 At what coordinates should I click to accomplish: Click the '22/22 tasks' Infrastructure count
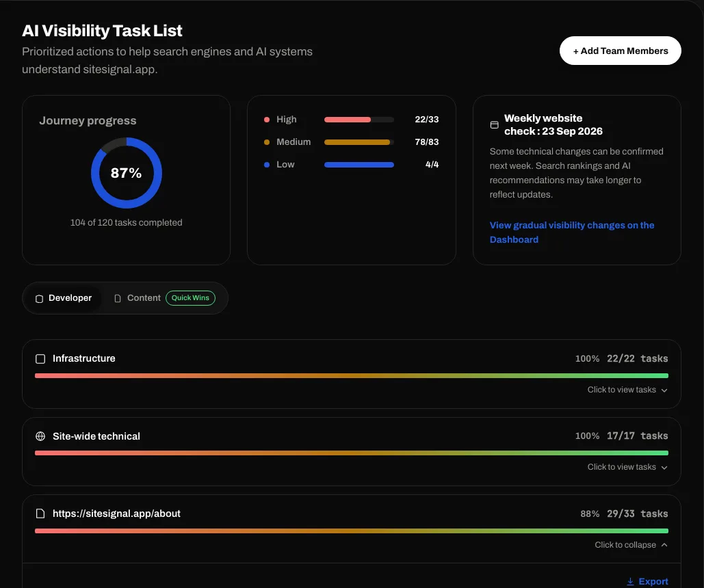pyautogui.click(x=637, y=359)
